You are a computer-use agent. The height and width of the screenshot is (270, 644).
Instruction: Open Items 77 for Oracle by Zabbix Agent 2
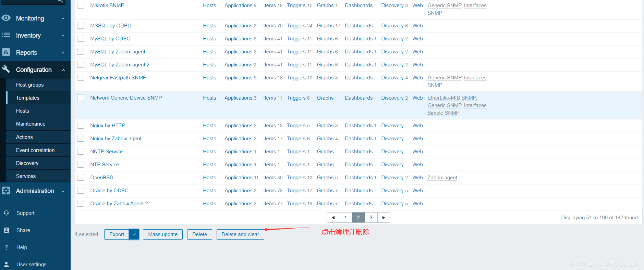click(x=273, y=203)
